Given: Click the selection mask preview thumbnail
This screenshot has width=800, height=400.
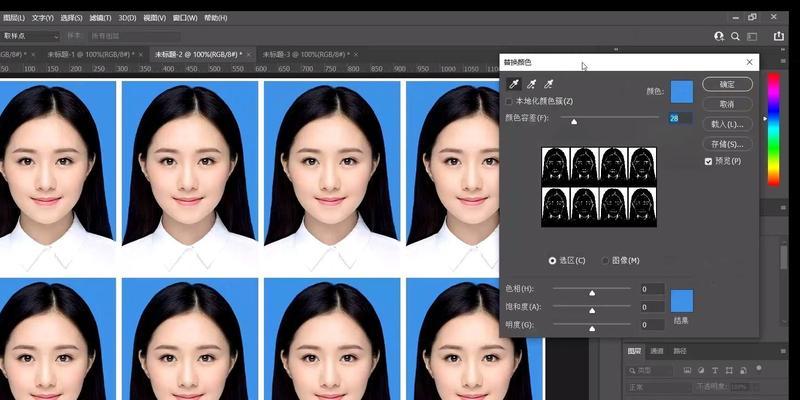Looking at the screenshot, I should click(x=599, y=187).
